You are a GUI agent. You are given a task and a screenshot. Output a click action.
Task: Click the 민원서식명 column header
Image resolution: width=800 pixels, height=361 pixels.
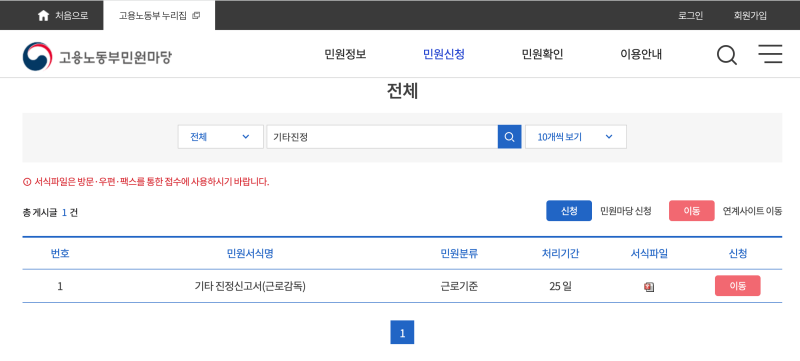click(250, 253)
